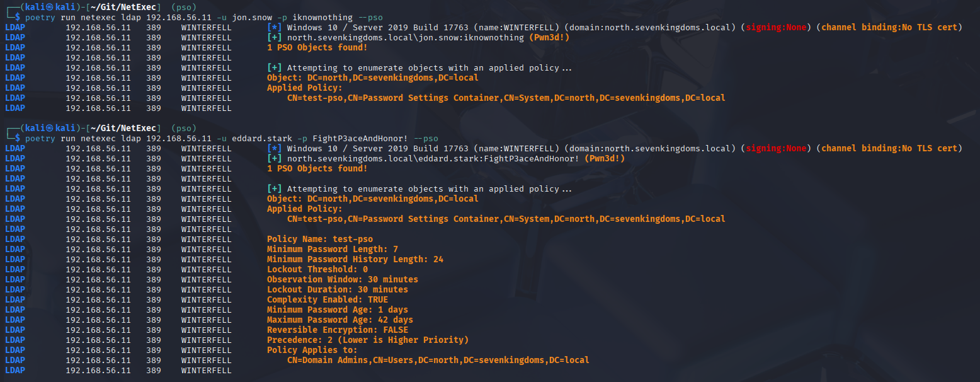Click the "Minimum Password History Length: 24" line
980x382 pixels.
[x=355, y=259]
